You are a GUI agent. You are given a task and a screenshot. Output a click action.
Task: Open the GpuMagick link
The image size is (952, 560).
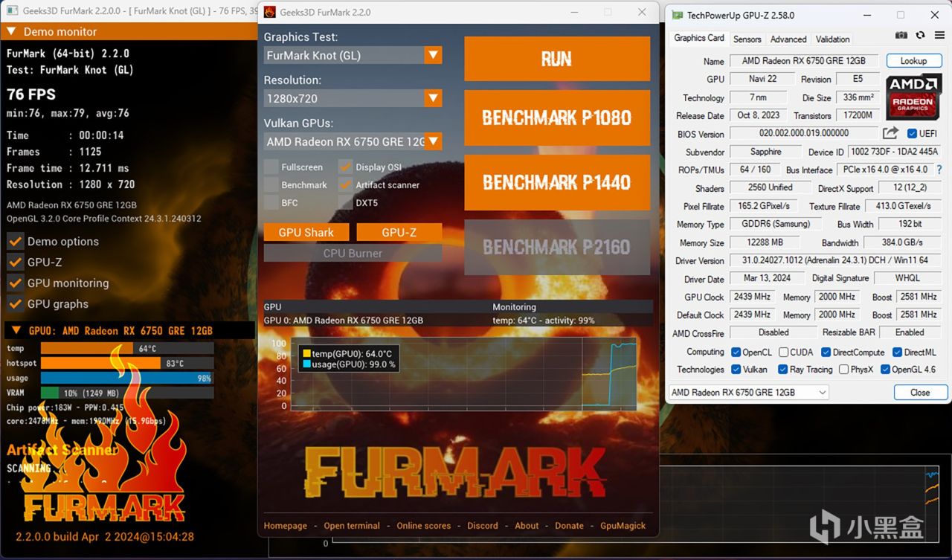(623, 526)
